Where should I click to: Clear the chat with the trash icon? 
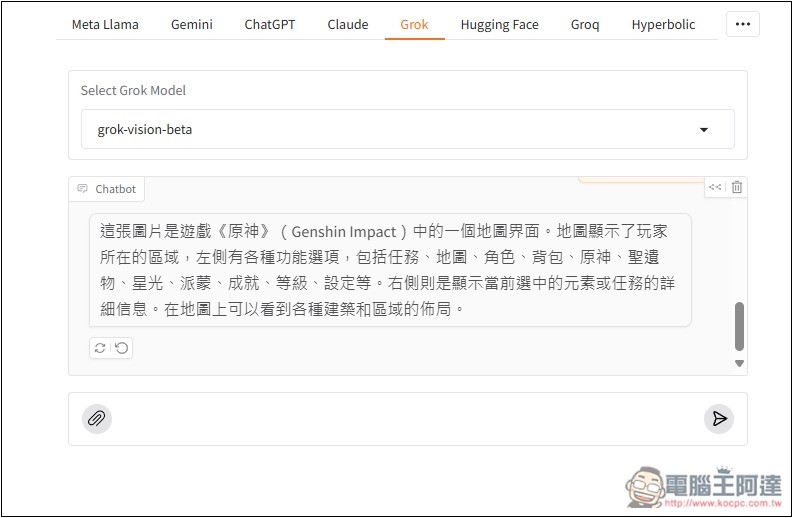pos(737,187)
